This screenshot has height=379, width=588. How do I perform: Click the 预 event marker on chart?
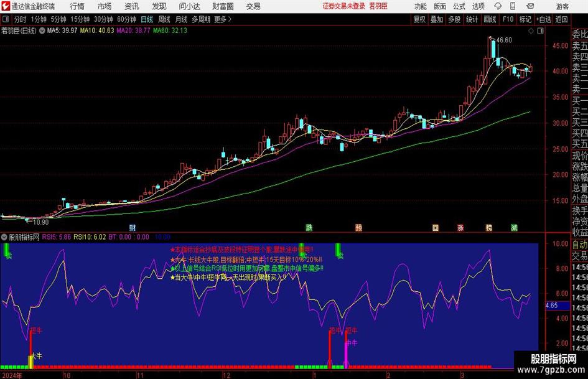358,228
